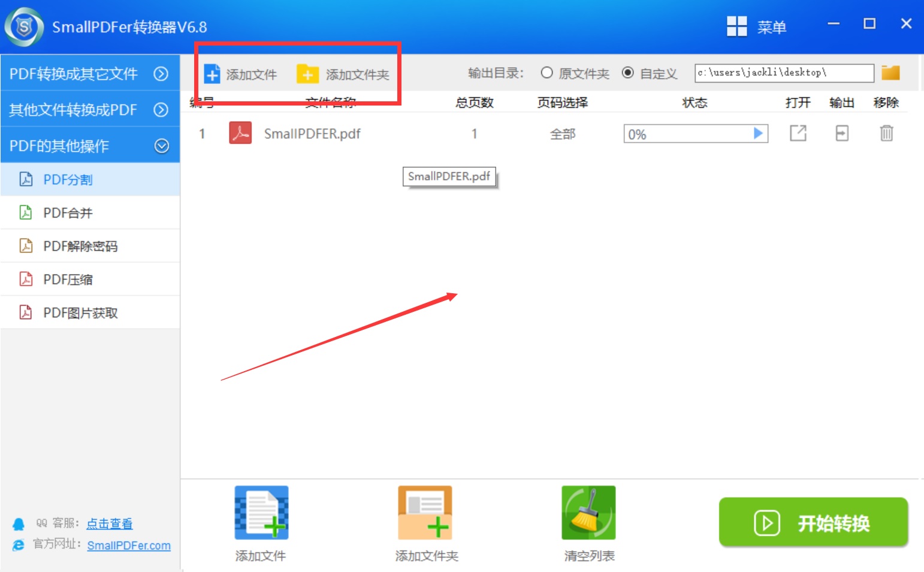Click the green 开始转换 button

(814, 522)
